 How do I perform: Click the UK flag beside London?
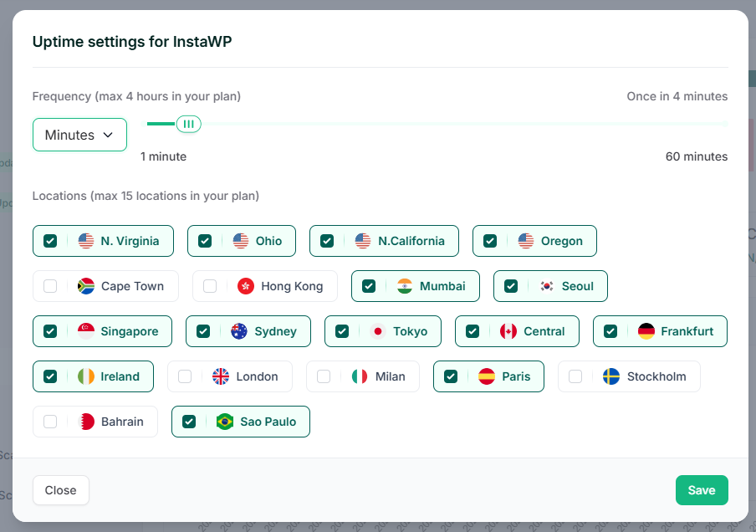pos(221,376)
